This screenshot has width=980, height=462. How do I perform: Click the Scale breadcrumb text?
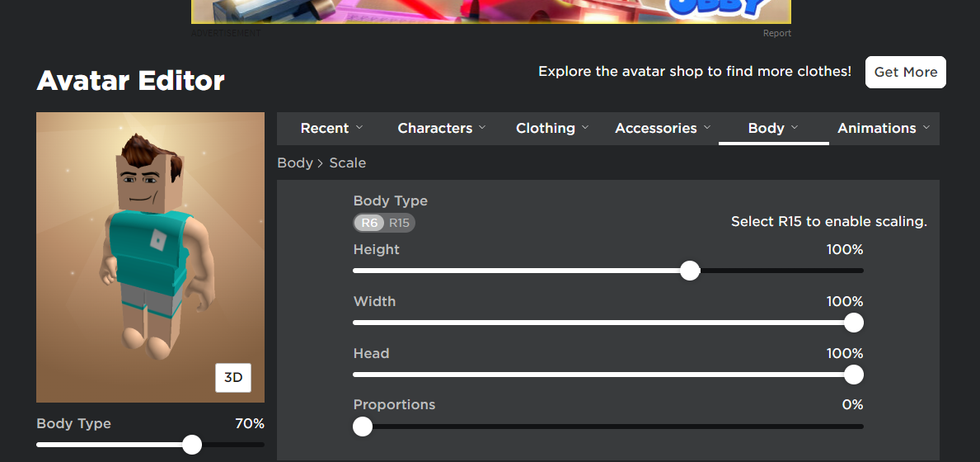point(348,163)
